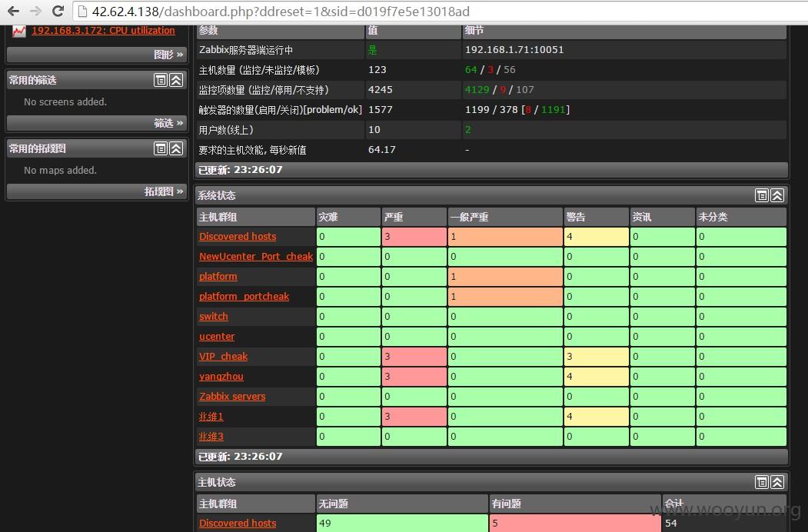Open the switch host group
The width and height of the screenshot is (808, 532).
[213, 317]
